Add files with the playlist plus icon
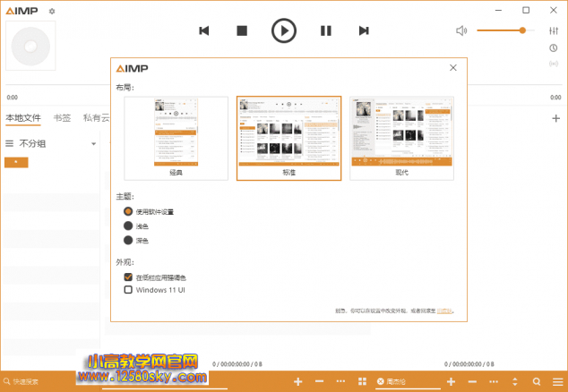Screen dimensions: 568x392 tap(451, 381)
